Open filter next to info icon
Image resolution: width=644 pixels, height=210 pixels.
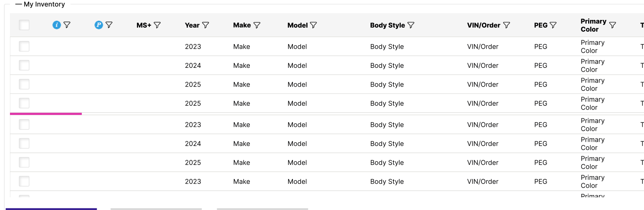click(67, 25)
